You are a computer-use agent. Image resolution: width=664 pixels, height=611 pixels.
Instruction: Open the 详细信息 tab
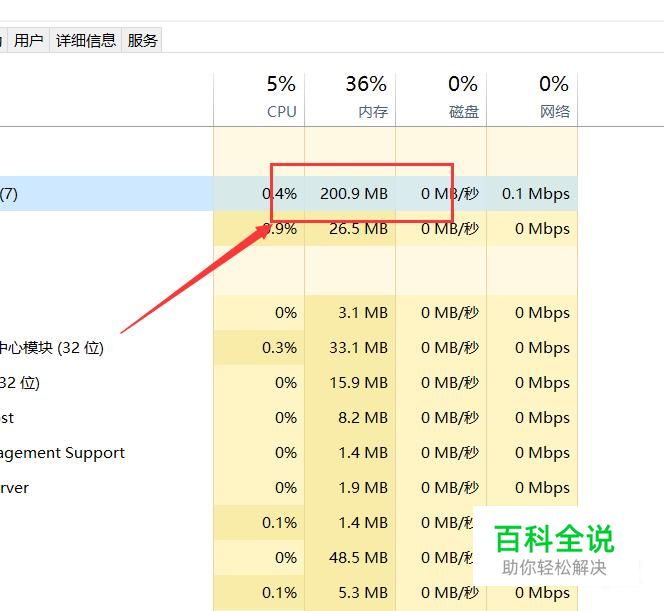[86, 41]
